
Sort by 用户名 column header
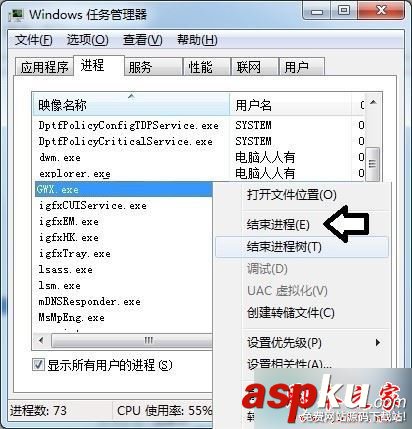(291, 105)
